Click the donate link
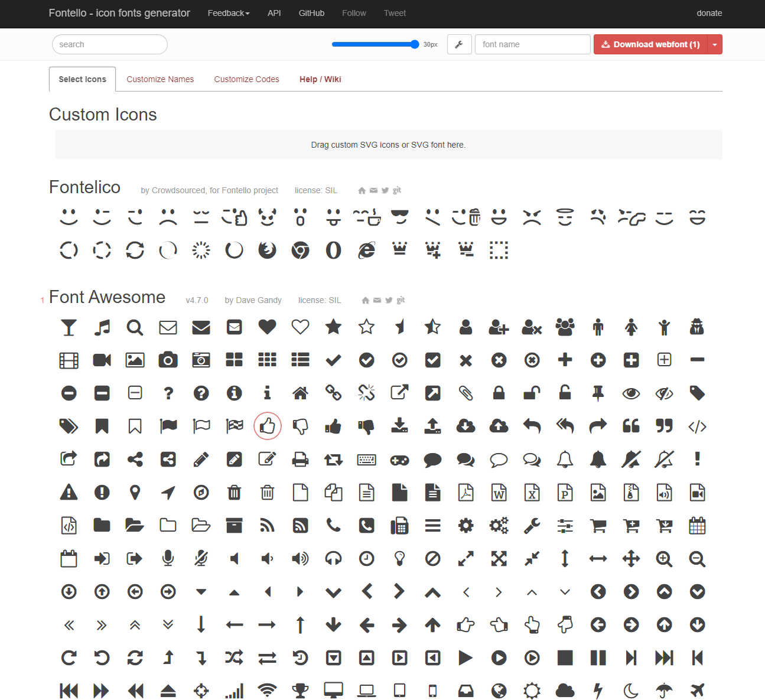765x700 pixels. coord(709,13)
